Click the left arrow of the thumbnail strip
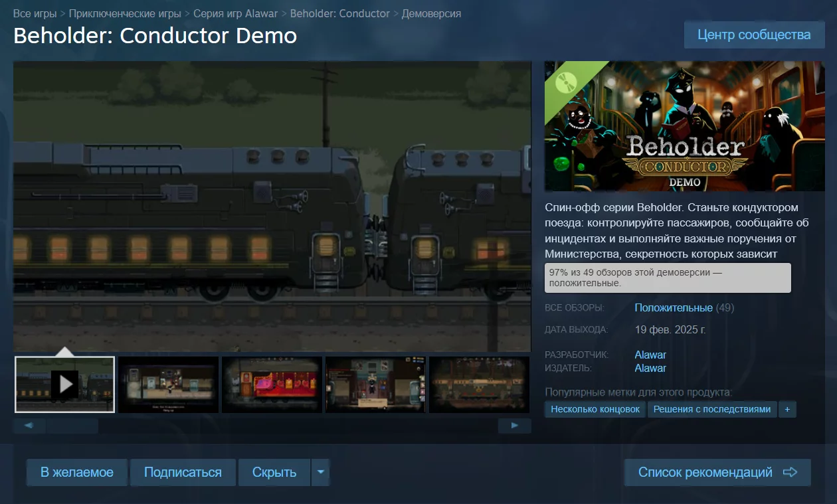Image resolution: width=837 pixels, height=504 pixels. pyautogui.click(x=29, y=426)
